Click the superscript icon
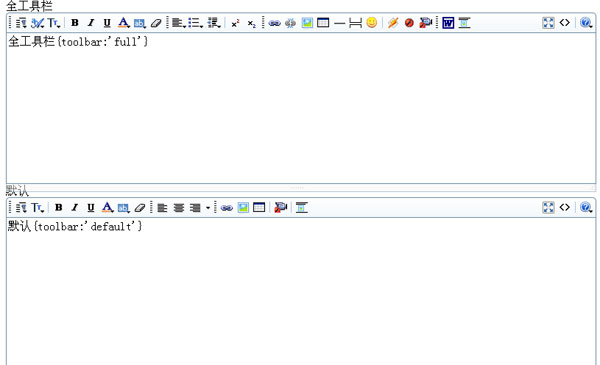 [x=235, y=23]
